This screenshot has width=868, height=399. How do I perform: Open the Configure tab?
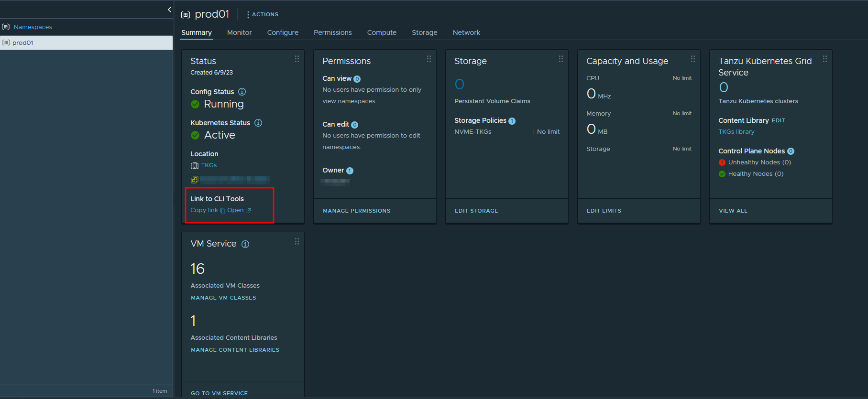pyautogui.click(x=283, y=32)
